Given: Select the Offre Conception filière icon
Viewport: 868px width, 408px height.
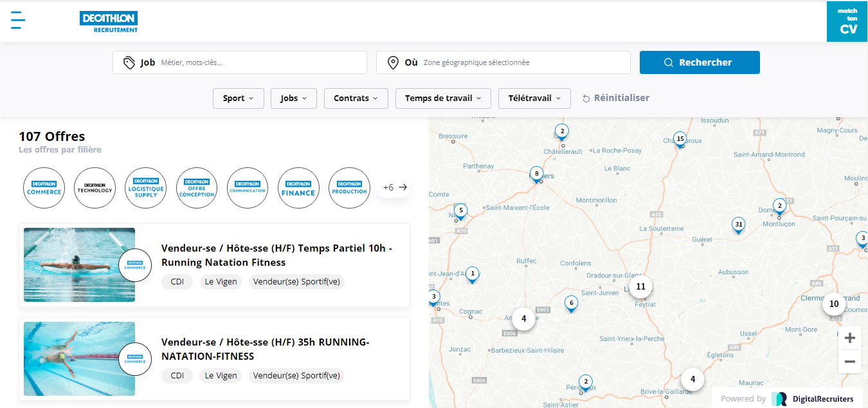Looking at the screenshot, I should point(197,188).
